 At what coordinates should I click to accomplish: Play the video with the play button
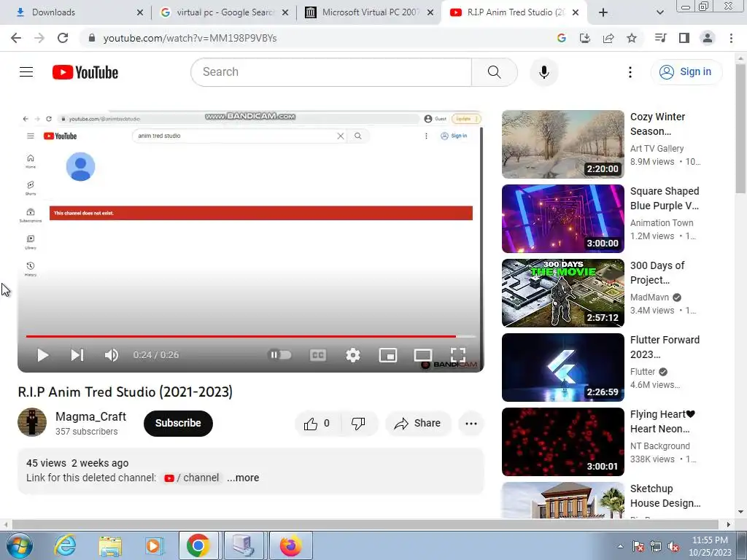(x=42, y=355)
